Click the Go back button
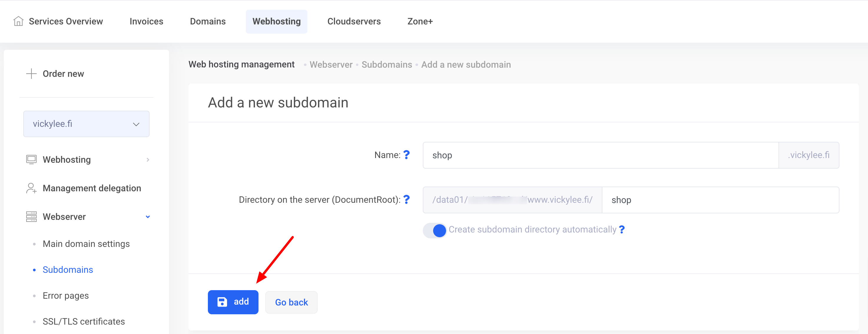The image size is (868, 334). [x=291, y=302]
